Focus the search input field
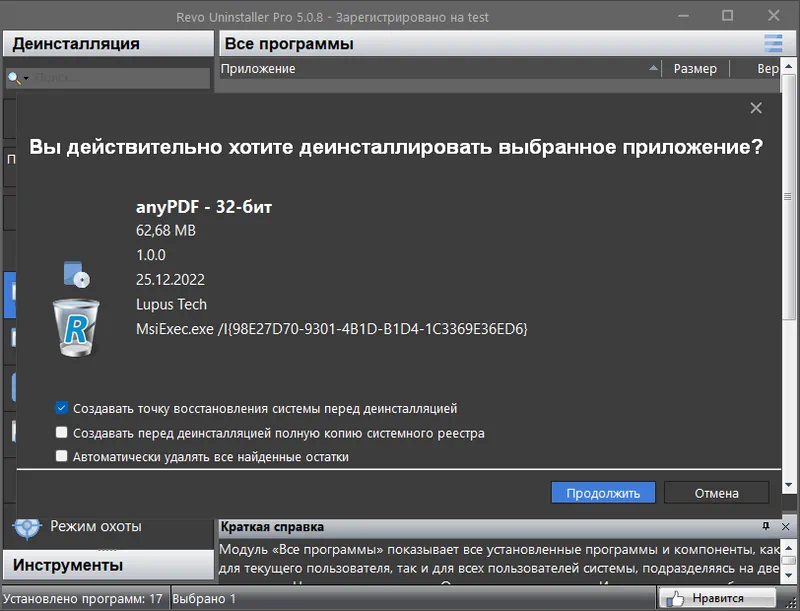This screenshot has width=800, height=611. 120,78
